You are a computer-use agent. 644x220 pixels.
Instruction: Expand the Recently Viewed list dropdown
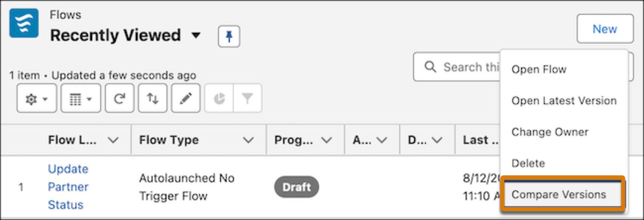click(196, 35)
